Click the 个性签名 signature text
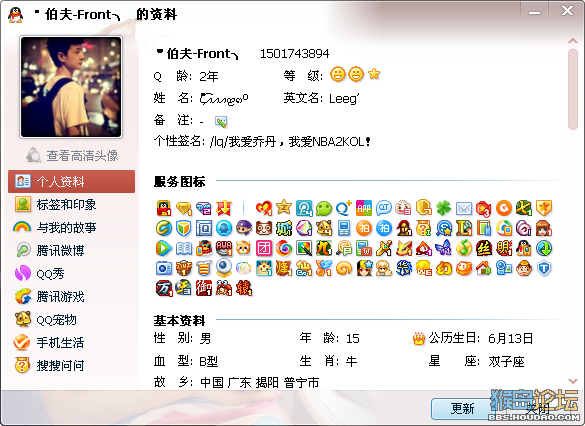 (x=290, y=142)
